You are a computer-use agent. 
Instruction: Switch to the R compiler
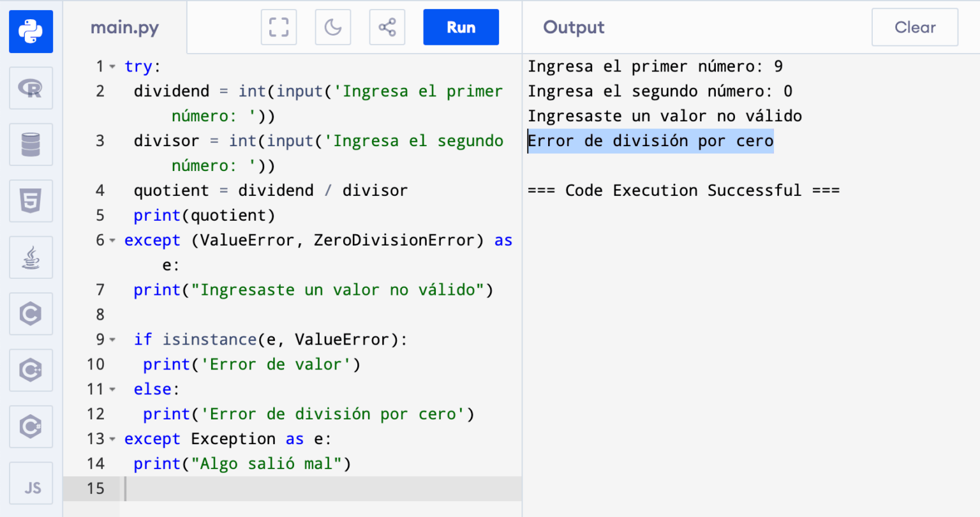click(x=31, y=88)
